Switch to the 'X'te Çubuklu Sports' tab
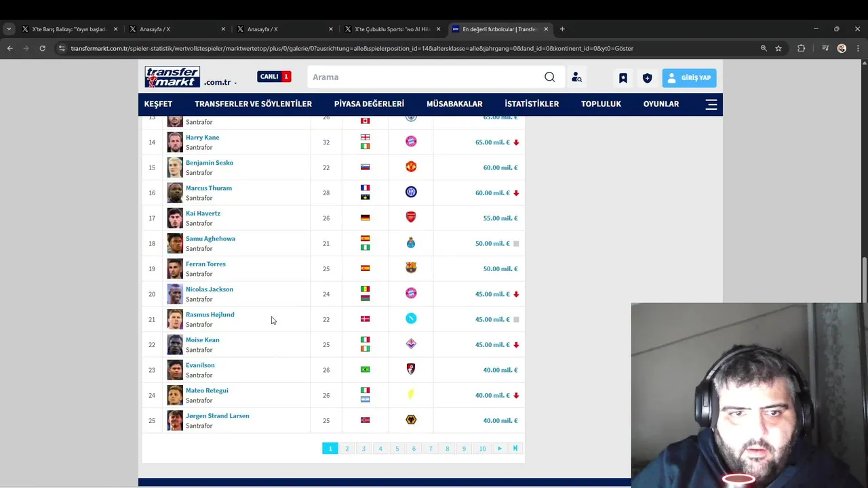This screenshot has width=868, height=488. (393, 29)
